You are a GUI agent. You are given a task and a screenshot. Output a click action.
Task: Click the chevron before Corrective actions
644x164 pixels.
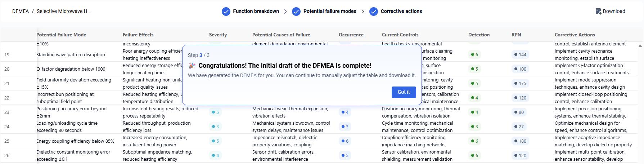[362, 12]
